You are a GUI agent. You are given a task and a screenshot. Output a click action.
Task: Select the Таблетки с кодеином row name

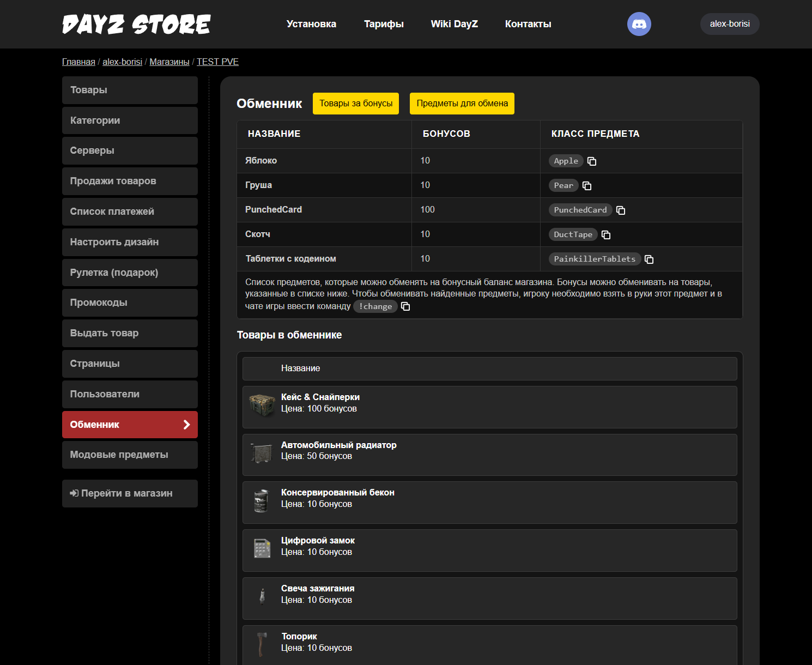pyautogui.click(x=290, y=259)
